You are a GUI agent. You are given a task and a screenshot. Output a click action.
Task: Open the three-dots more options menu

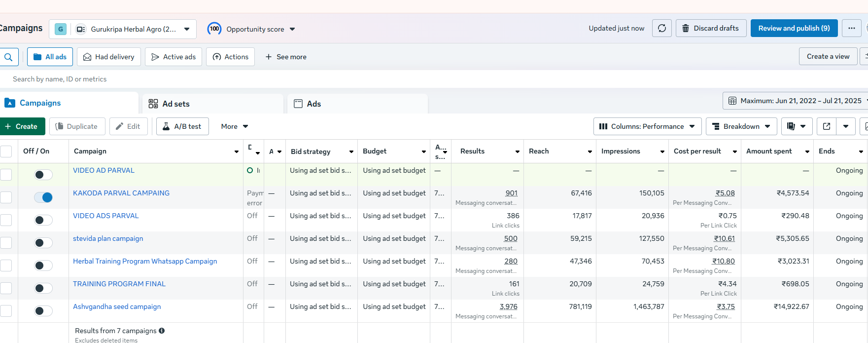click(x=851, y=29)
